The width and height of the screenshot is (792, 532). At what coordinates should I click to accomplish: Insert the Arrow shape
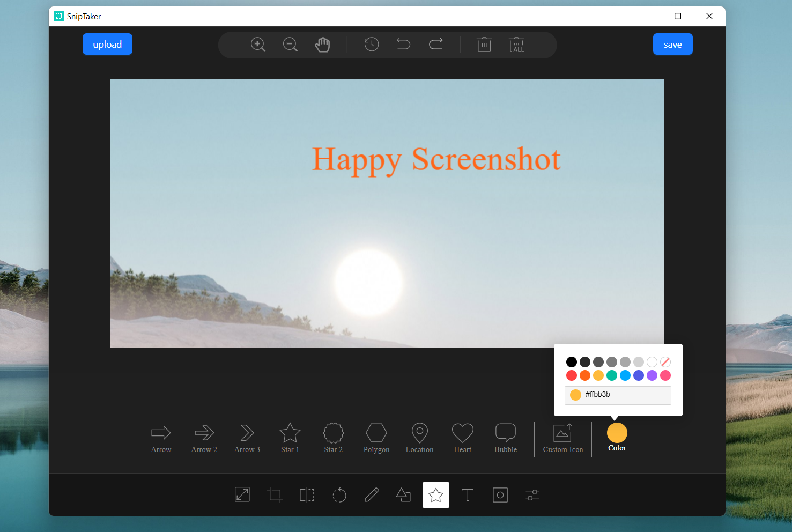161,439
